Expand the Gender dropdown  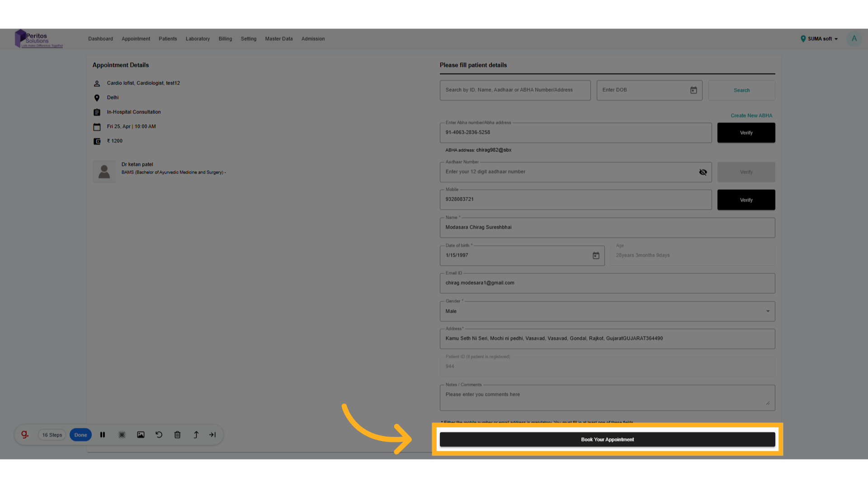[x=768, y=311]
